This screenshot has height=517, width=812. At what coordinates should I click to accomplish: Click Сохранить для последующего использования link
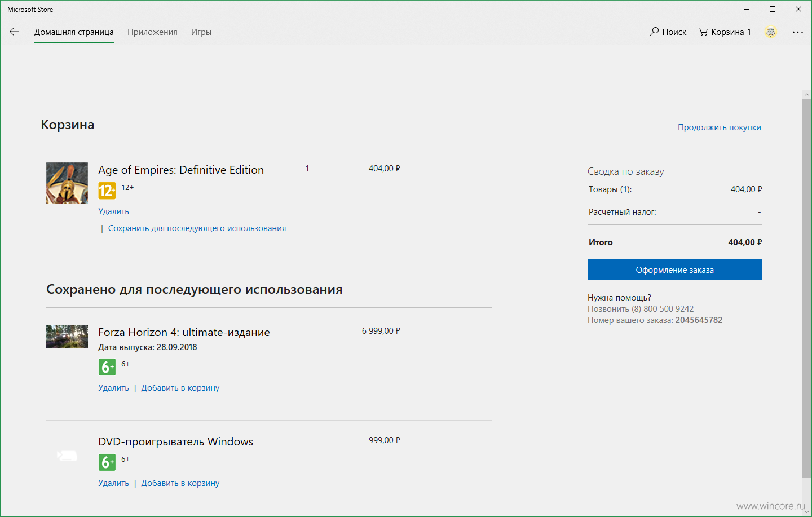point(197,228)
